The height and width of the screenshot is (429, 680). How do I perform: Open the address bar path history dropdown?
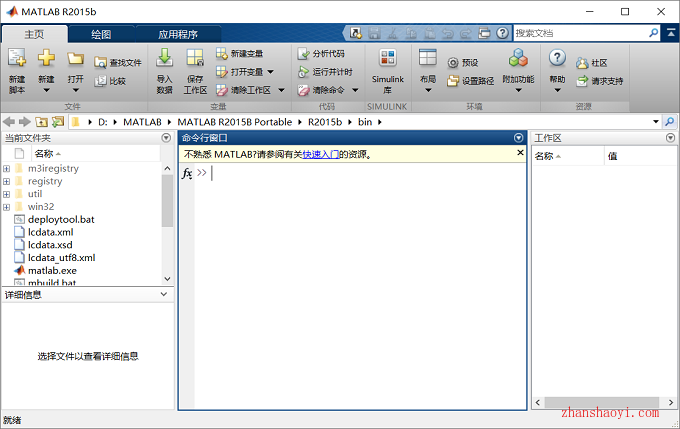click(x=656, y=122)
